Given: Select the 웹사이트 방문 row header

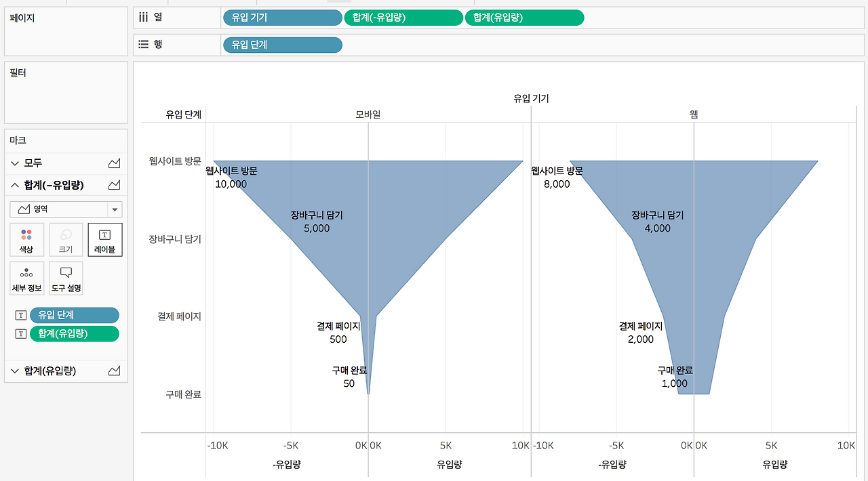Looking at the screenshot, I should point(175,161).
